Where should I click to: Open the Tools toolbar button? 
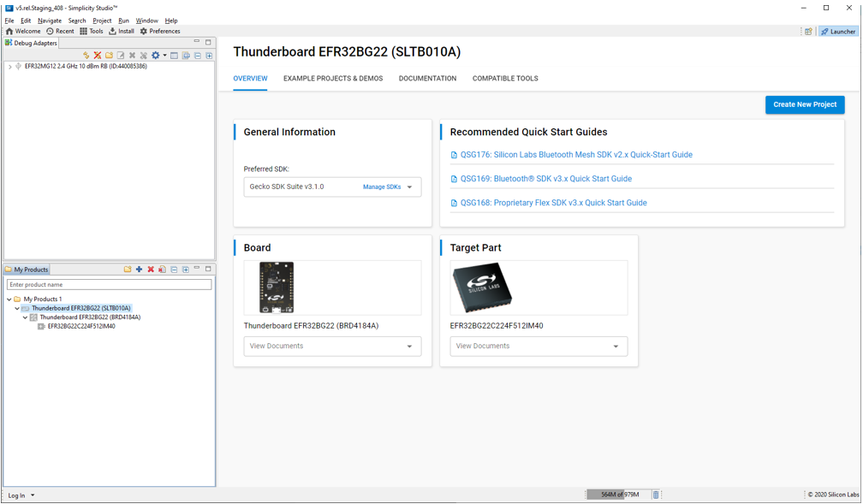click(x=92, y=32)
